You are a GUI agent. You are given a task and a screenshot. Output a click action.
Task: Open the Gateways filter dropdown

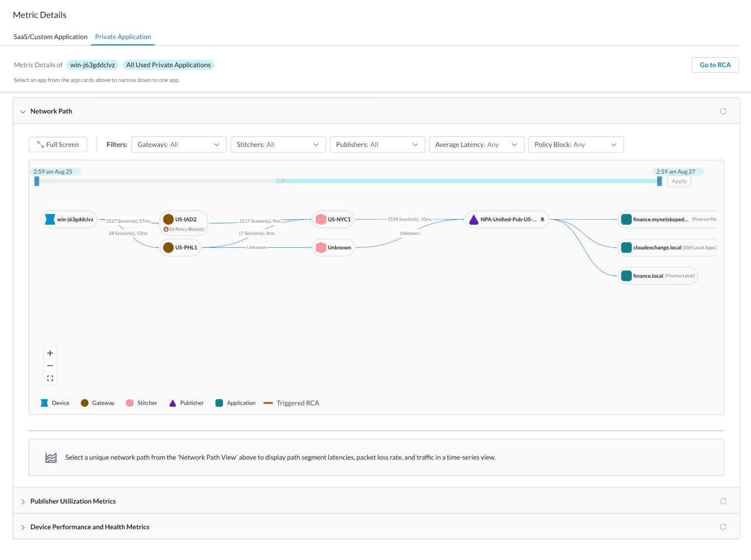pyautogui.click(x=179, y=144)
